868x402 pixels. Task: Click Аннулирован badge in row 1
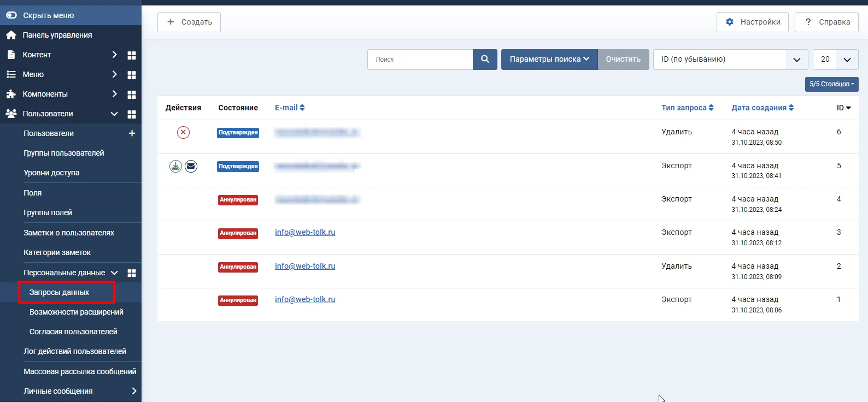point(238,300)
